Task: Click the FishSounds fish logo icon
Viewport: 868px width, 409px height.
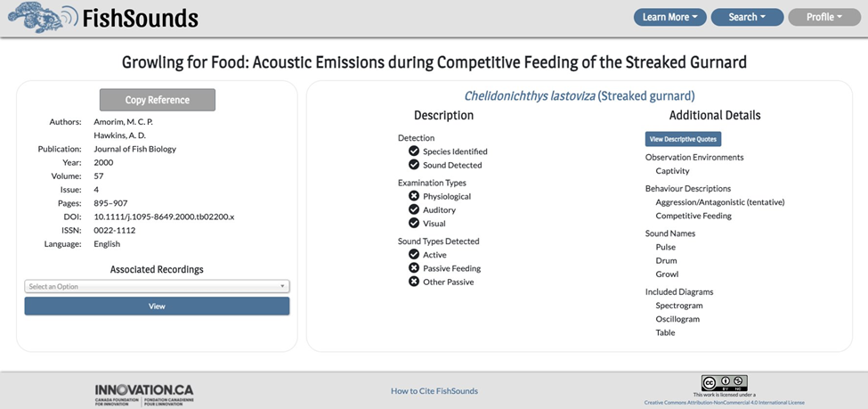Action: pos(43,17)
